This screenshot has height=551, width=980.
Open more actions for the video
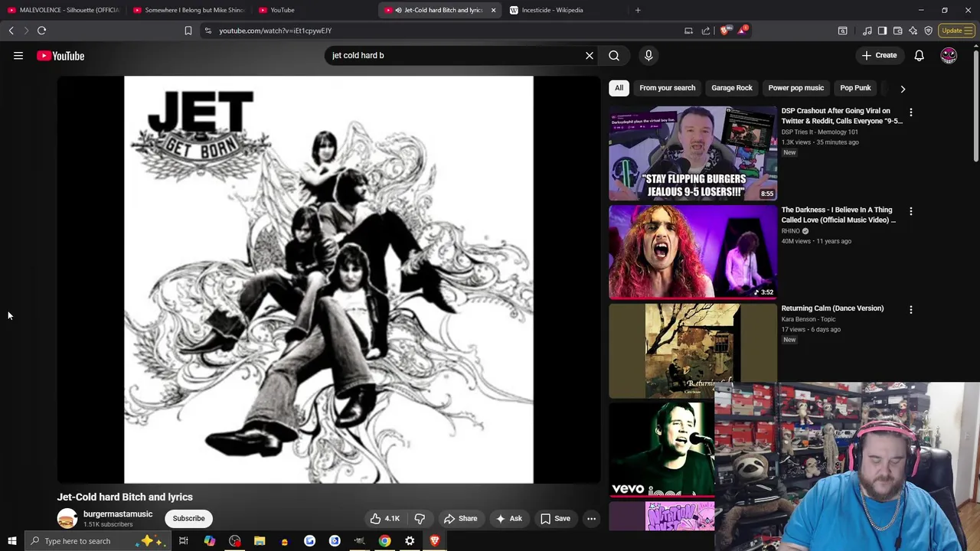[x=591, y=518]
